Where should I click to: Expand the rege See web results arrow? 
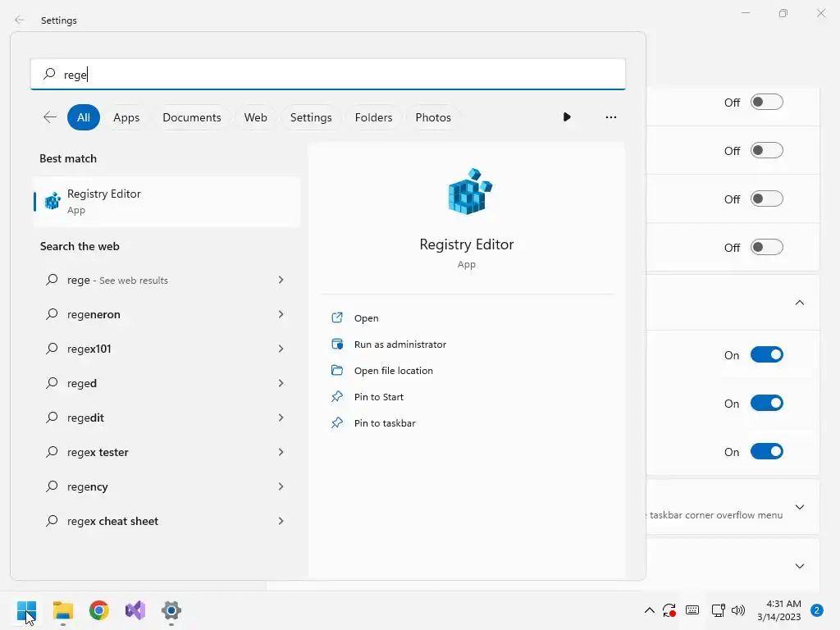(281, 280)
